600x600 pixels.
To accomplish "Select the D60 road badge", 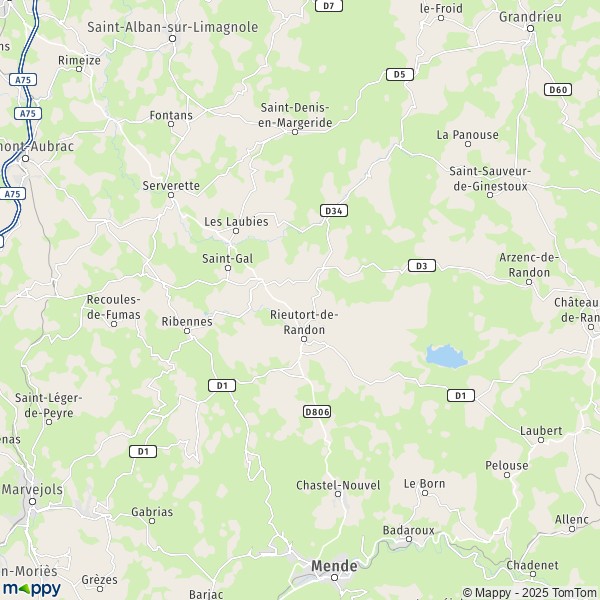I will 558,90.
